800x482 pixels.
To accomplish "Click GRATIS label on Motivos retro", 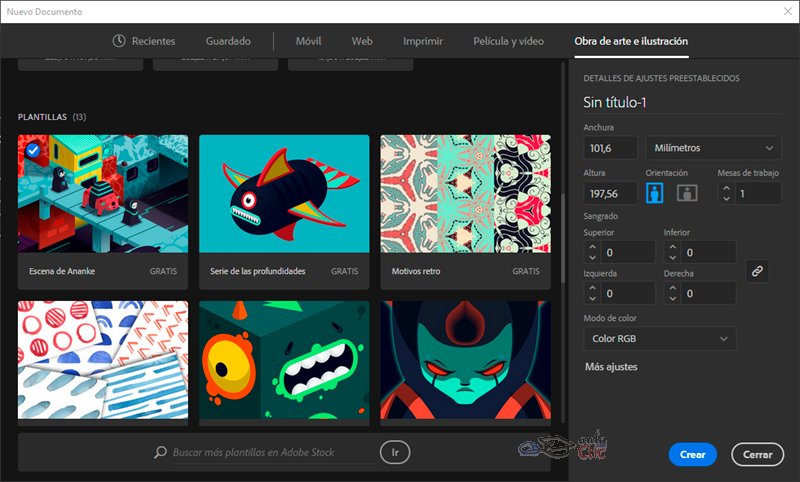I will pyautogui.click(x=526, y=271).
